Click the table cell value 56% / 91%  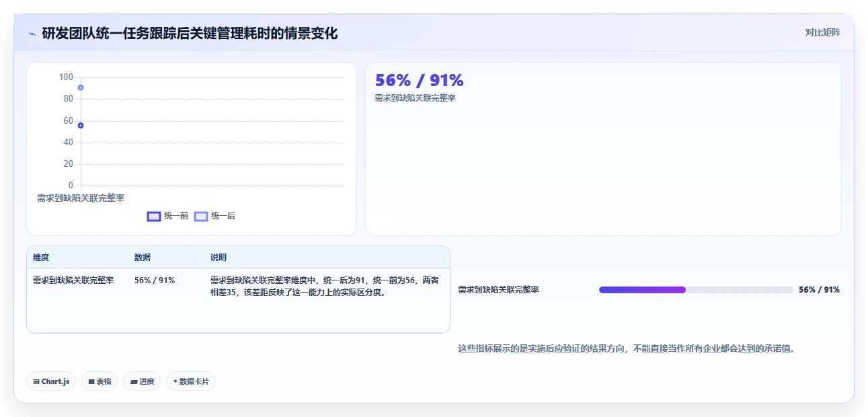[155, 280]
